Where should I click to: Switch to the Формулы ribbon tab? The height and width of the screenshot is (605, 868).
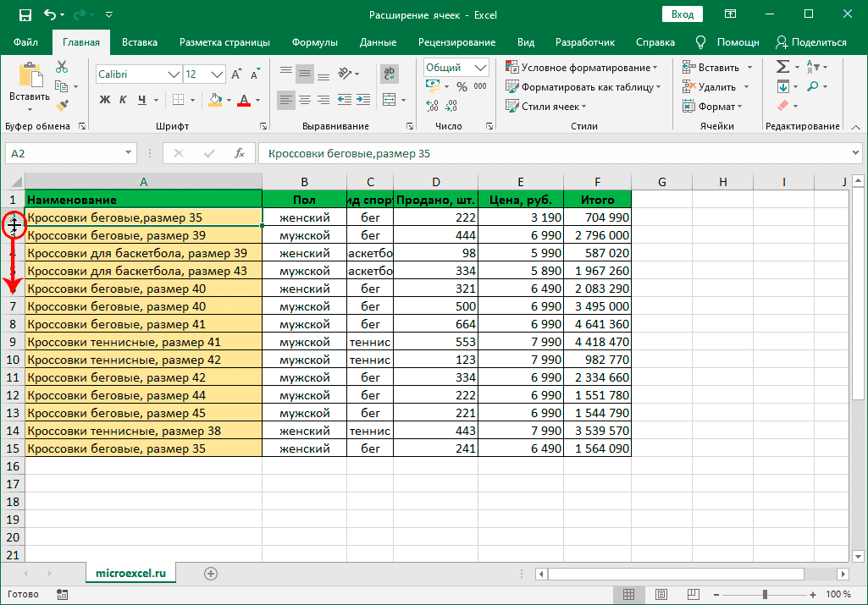(x=314, y=42)
